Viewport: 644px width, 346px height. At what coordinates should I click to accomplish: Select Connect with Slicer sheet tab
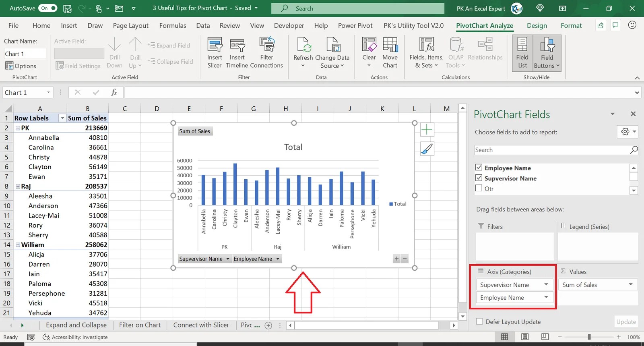point(201,325)
